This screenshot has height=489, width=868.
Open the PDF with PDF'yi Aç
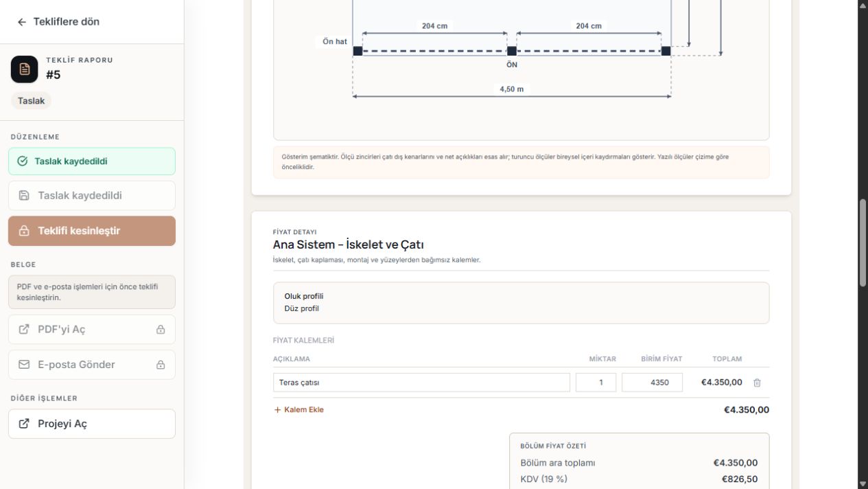92,329
